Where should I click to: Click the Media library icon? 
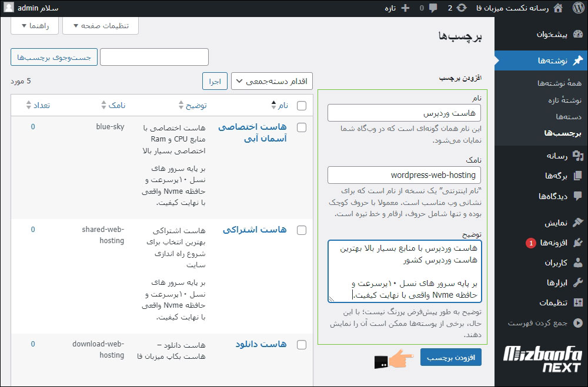(x=578, y=156)
